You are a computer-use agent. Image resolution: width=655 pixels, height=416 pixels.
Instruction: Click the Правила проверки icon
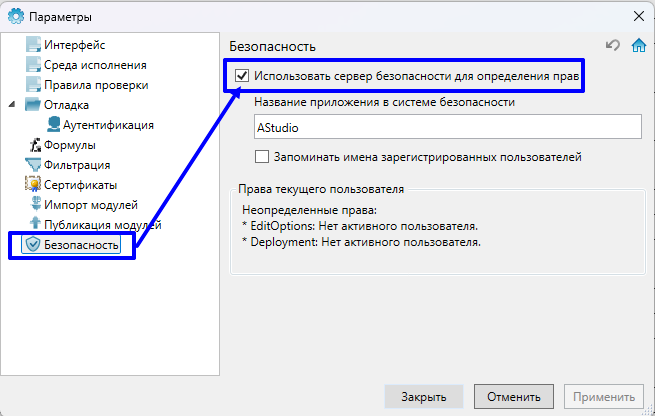click(33, 85)
